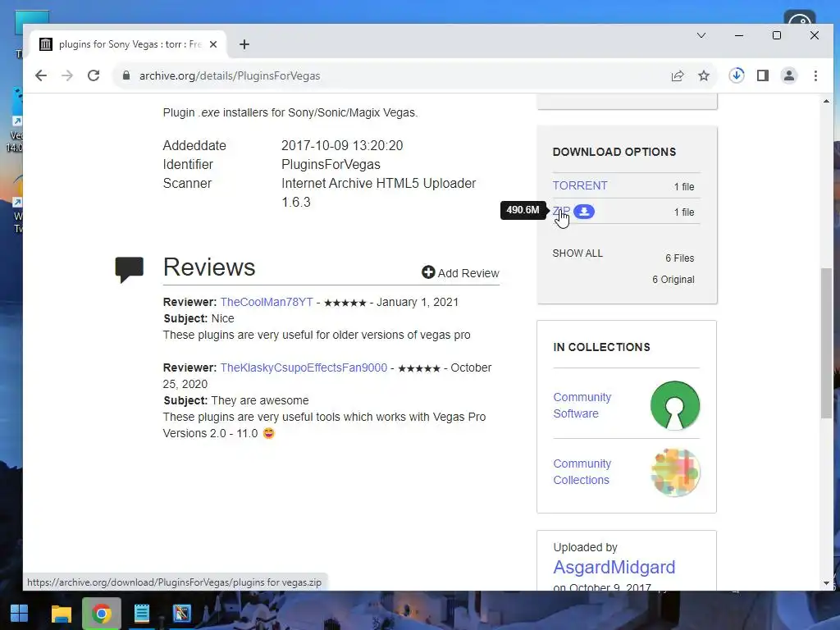The image size is (840, 630).
Task: Open uploader AsgardMidgard profile
Action: (x=614, y=567)
